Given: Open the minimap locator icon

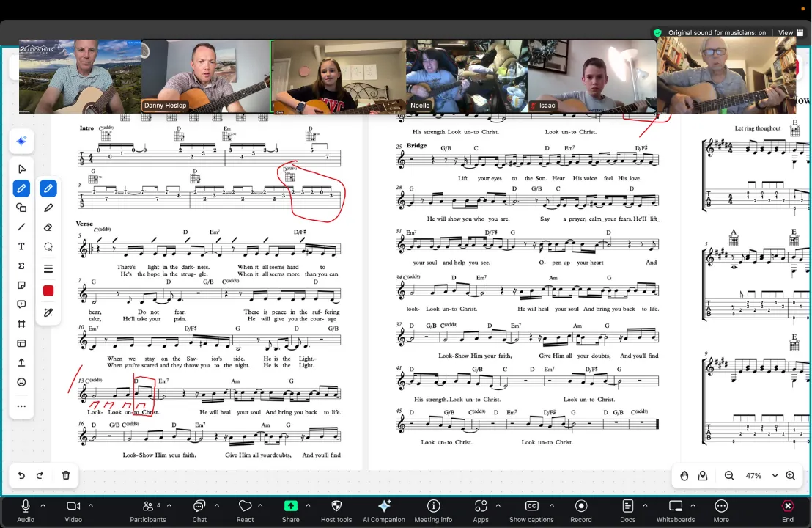Looking at the screenshot, I should coord(703,476).
